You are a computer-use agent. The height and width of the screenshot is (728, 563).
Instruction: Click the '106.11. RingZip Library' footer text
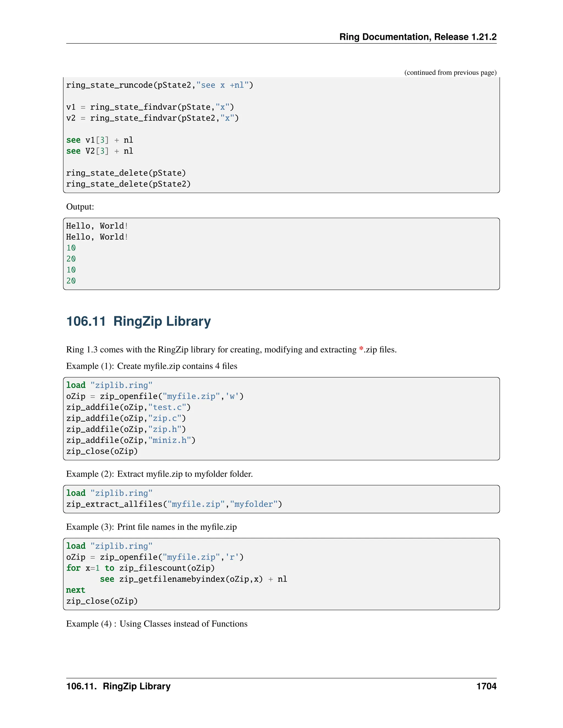[x=118, y=686]
